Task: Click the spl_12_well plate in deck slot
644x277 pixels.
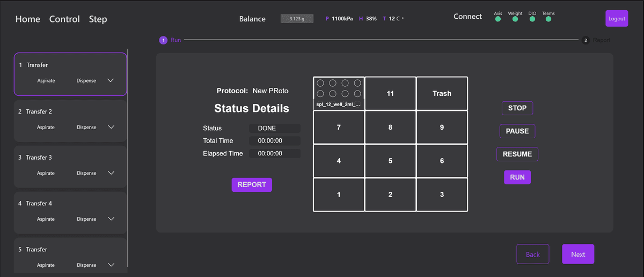Action: [339, 94]
